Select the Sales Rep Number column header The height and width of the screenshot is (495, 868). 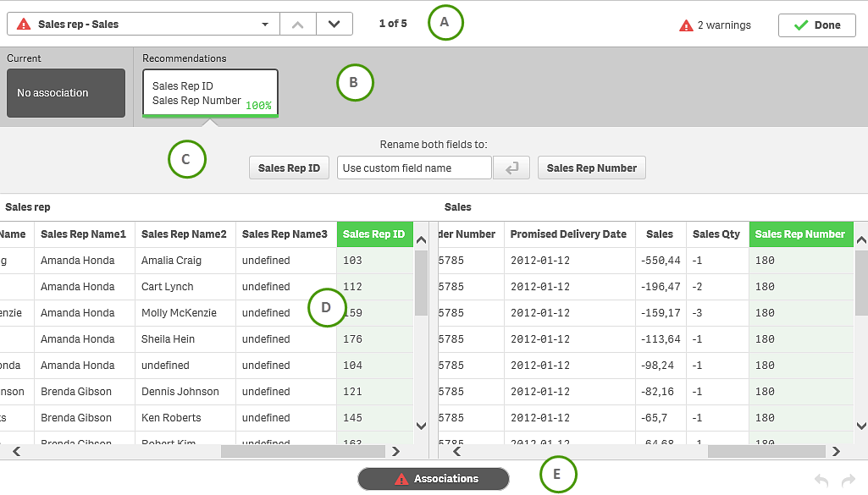800,234
